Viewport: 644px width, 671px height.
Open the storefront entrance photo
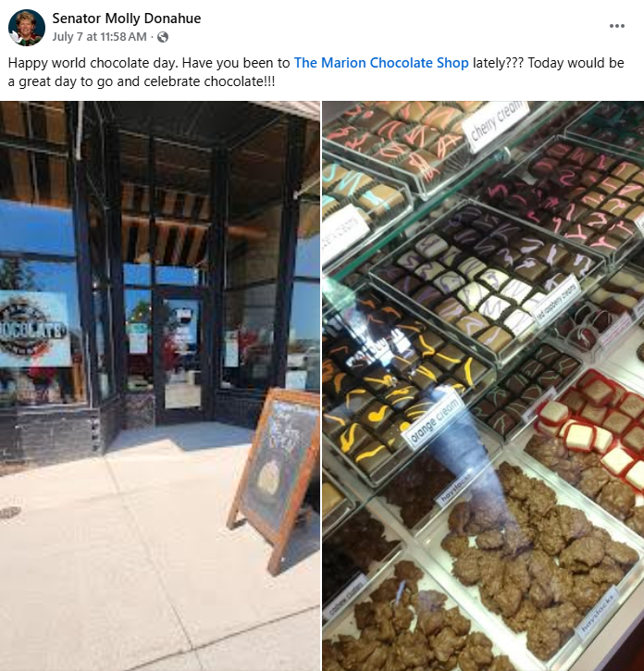[159, 386]
